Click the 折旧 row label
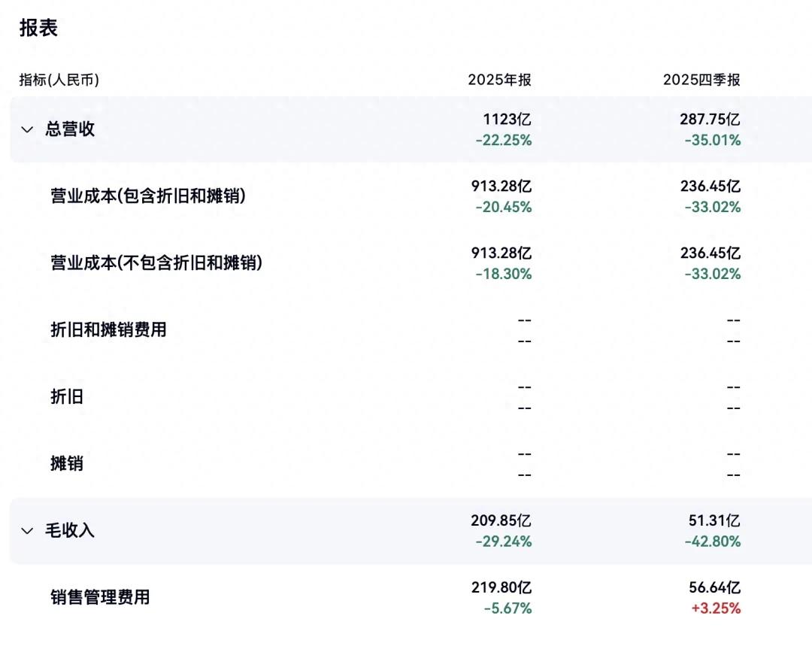812x649 pixels. pyautogui.click(x=66, y=397)
